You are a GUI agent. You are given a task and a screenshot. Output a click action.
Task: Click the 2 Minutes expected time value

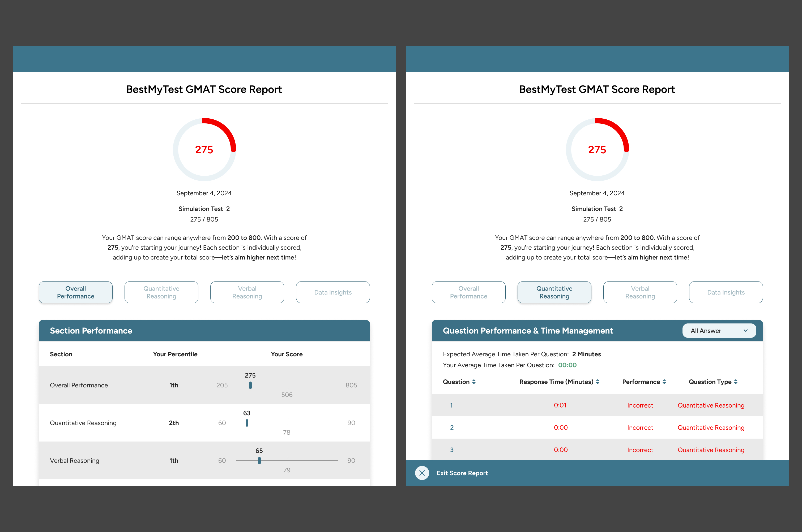[586, 354]
